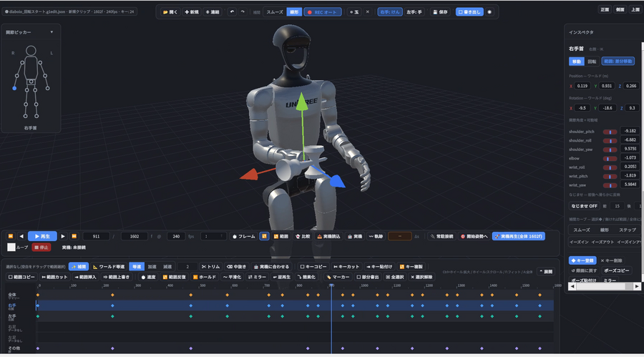
Task: Adjust the wrist_yaw slider
Action: point(610,185)
